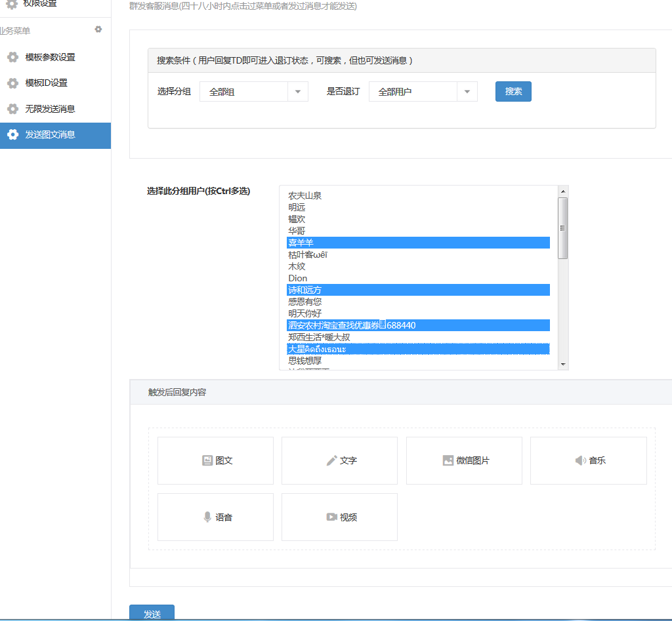Choose the 音乐 reply type card

(589, 460)
